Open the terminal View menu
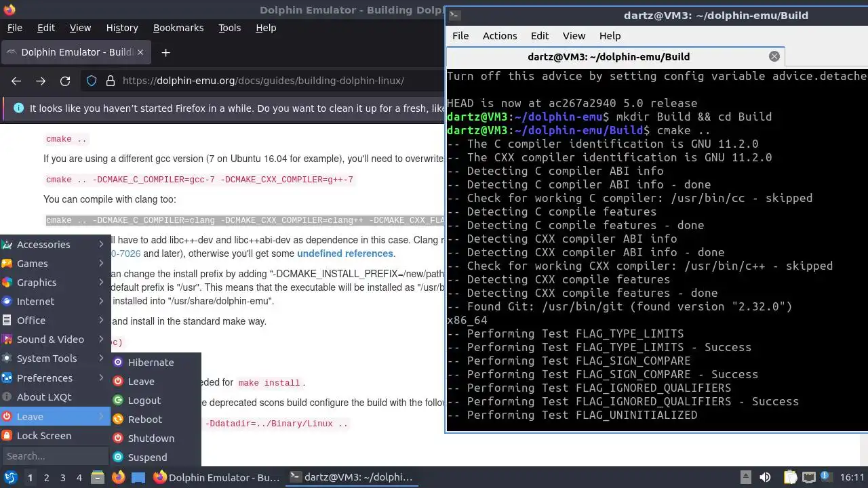The height and width of the screenshot is (488, 868). click(574, 36)
